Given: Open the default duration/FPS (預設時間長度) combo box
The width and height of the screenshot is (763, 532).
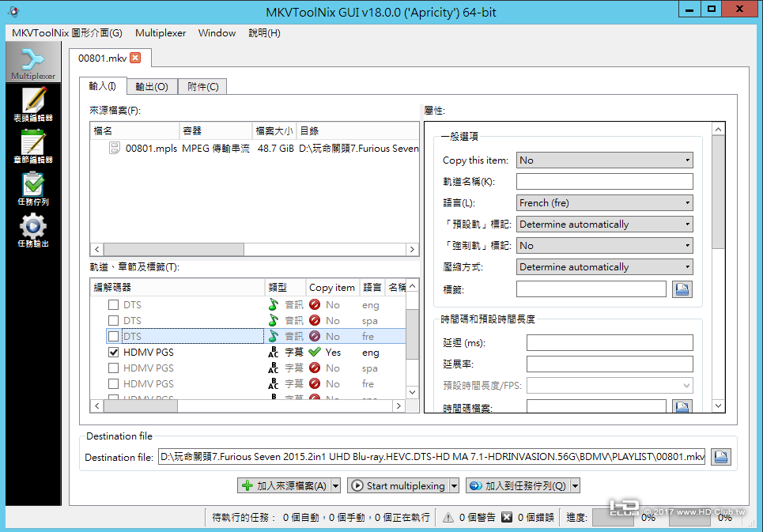Looking at the screenshot, I should [x=610, y=386].
